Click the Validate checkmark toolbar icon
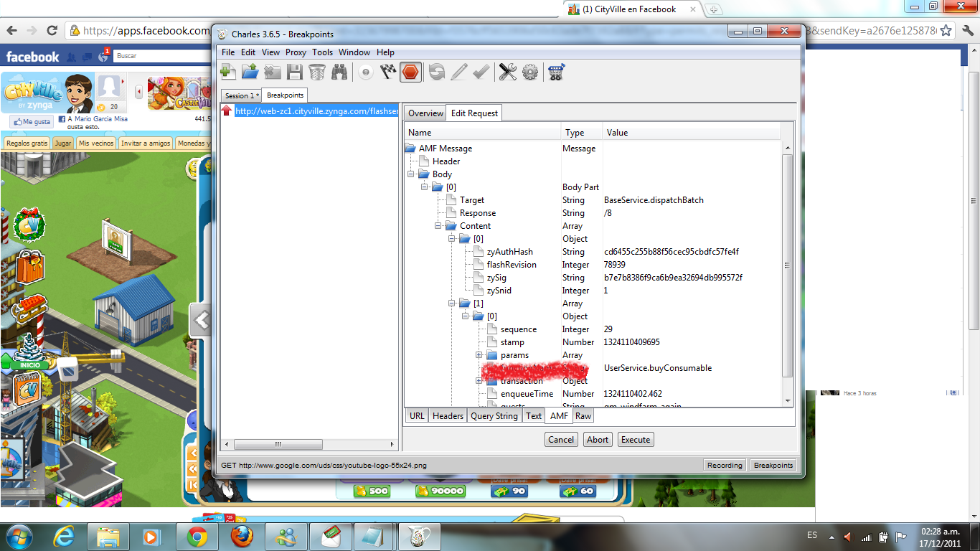 click(x=481, y=72)
